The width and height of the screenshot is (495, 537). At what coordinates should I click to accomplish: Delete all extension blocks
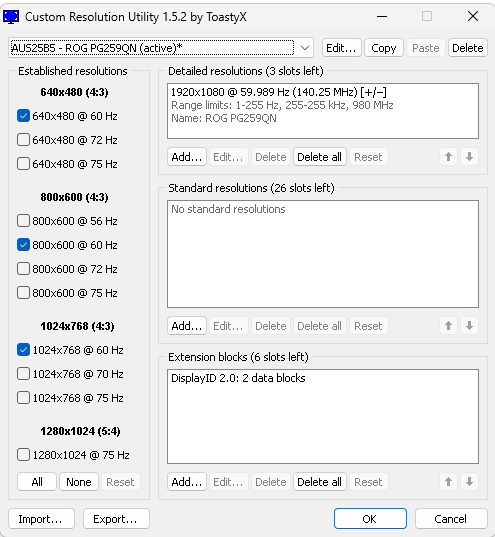(x=320, y=482)
